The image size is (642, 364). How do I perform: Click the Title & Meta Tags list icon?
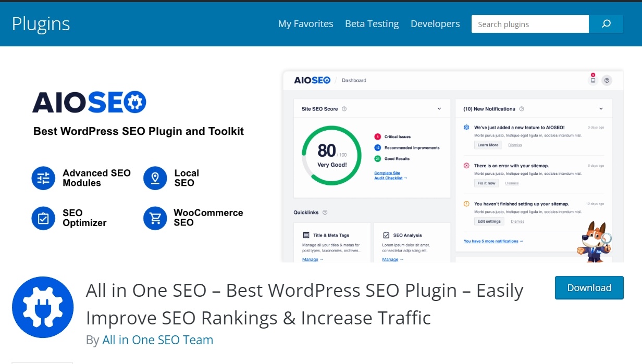pos(306,235)
